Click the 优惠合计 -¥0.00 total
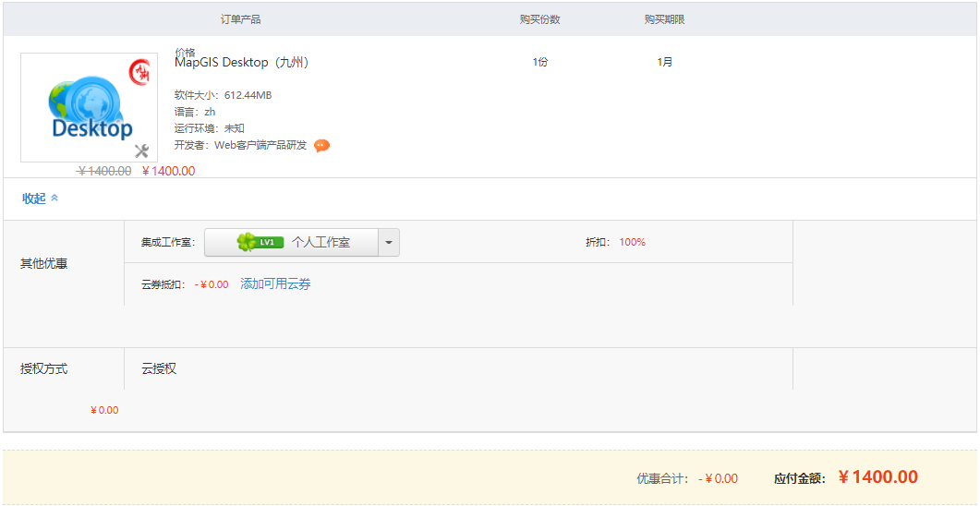 pos(718,479)
